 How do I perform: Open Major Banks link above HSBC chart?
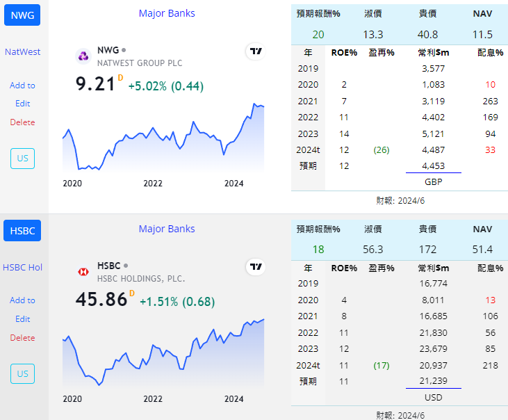coord(167,229)
